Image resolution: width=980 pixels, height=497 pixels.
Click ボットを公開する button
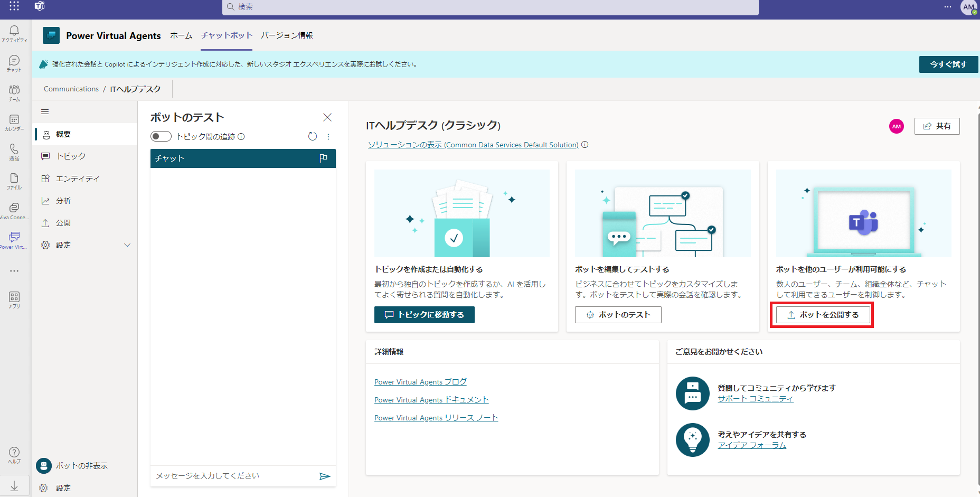coord(823,315)
